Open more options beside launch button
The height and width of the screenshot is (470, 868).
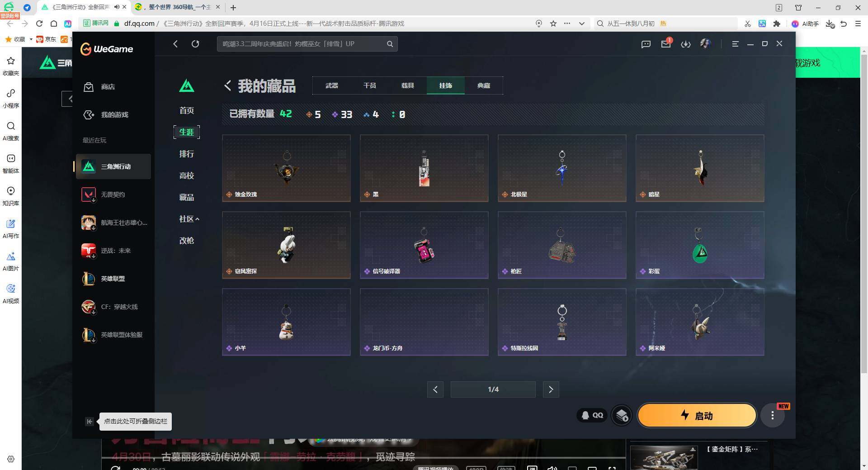pos(772,415)
